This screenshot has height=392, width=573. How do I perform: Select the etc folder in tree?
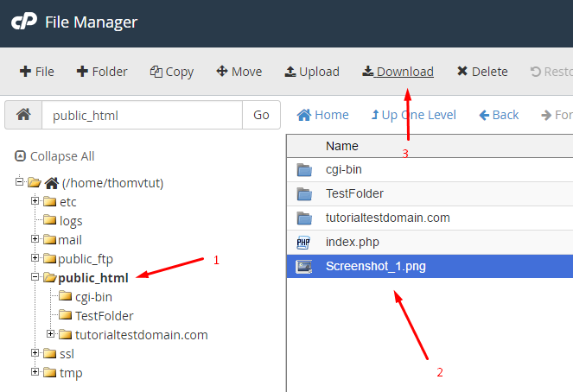pos(68,202)
